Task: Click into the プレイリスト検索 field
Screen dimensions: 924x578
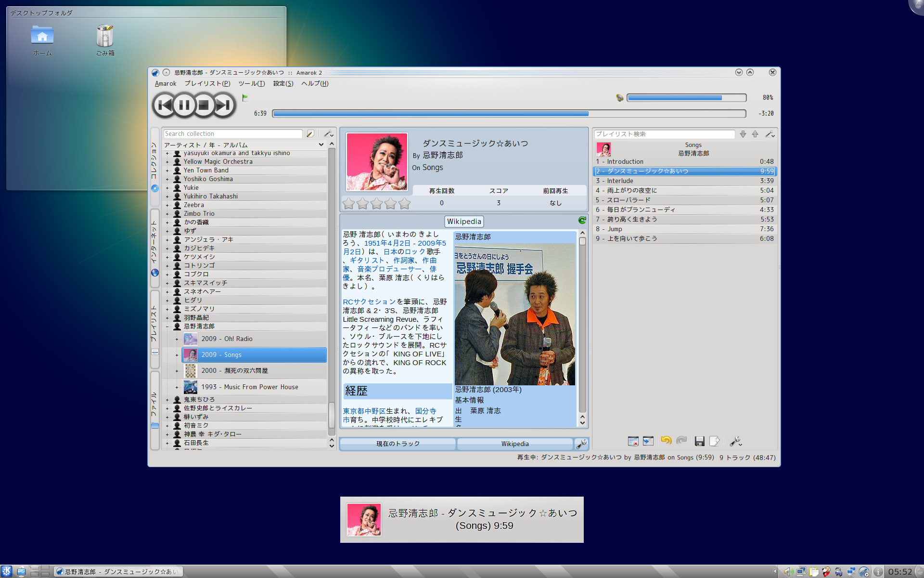Action: coord(664,134)
